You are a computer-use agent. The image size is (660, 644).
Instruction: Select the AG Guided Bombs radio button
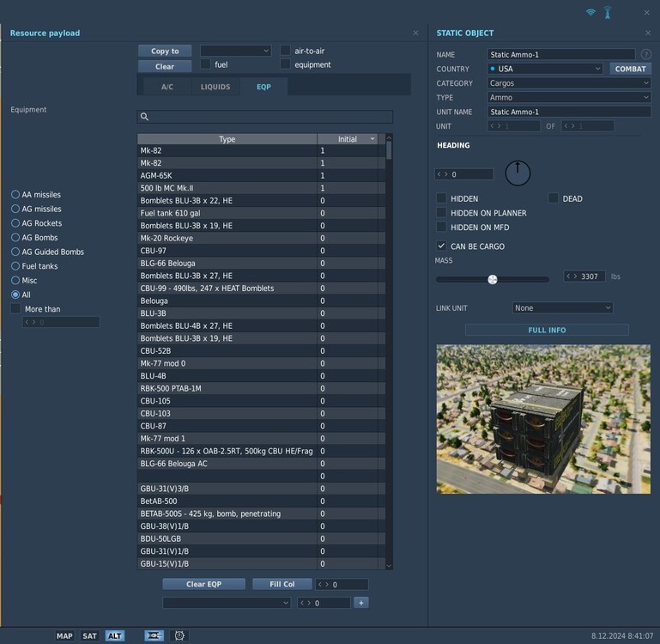(x=15, y=252)
